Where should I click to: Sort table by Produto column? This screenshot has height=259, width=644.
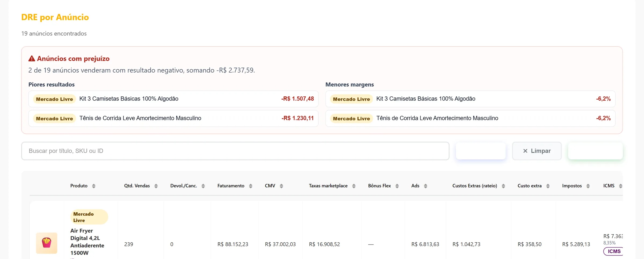point(83,186)
